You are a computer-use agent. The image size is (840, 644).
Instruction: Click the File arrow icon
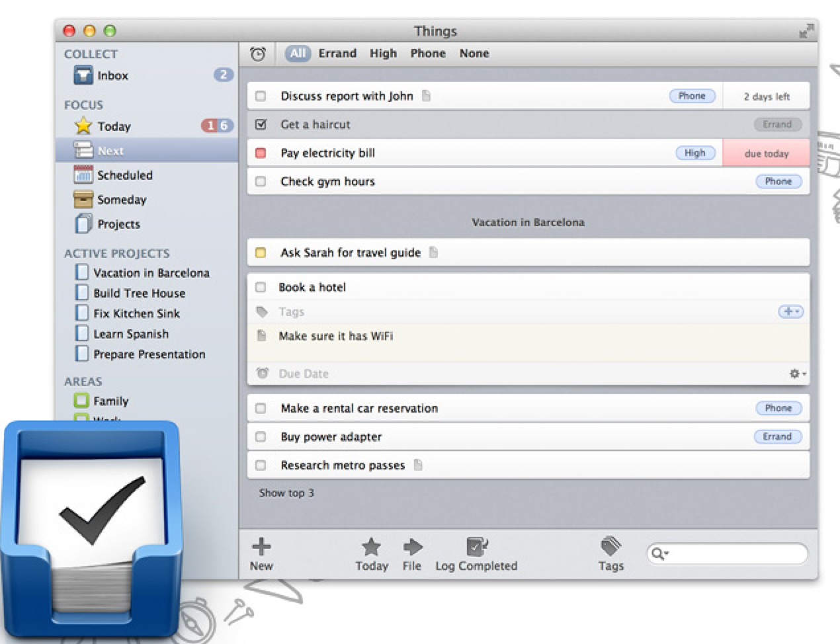coord(412,547)
